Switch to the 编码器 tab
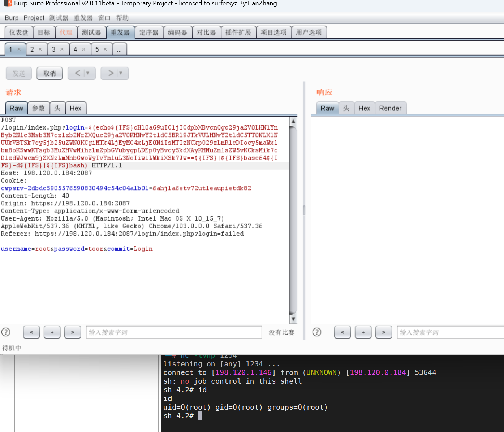The height and width of the screenshot is (432, 504). (x=178, y=32)
